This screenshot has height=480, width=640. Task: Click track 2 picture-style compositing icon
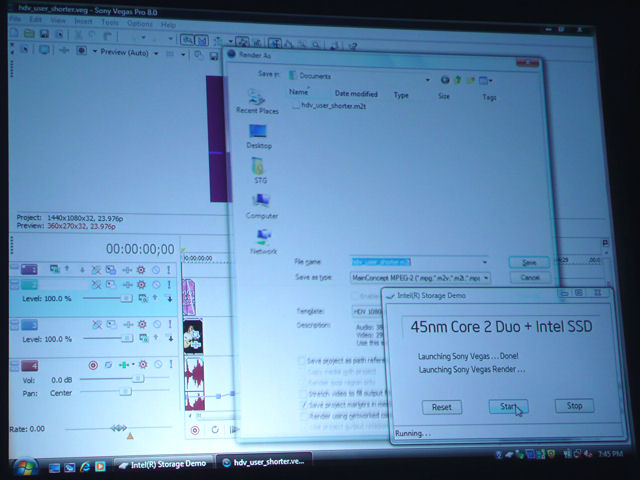point(111,284)
